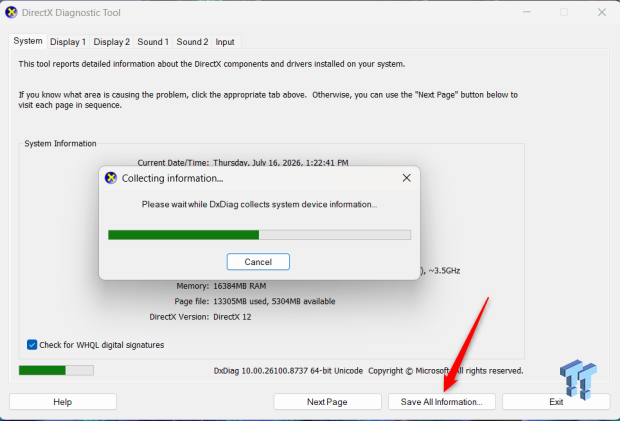Switch to the Sound 1 tab
This screenshot has width=620, height=421.
(153, 42)
